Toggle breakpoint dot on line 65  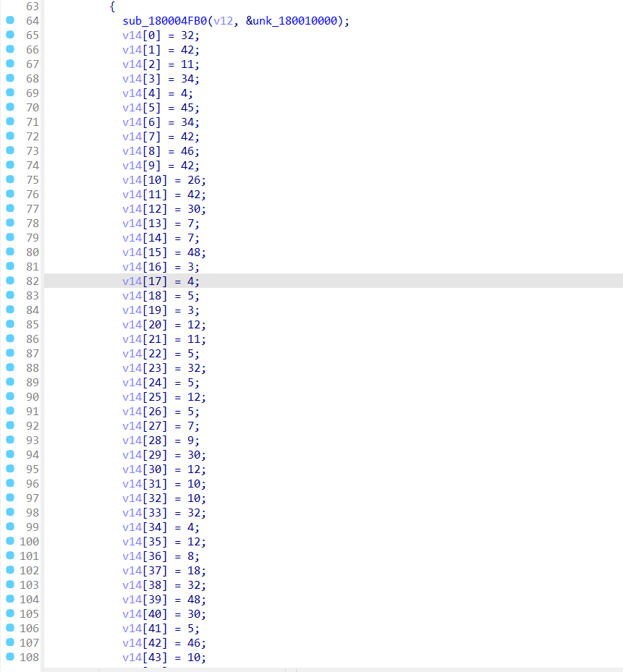click(x=10, y=35)
